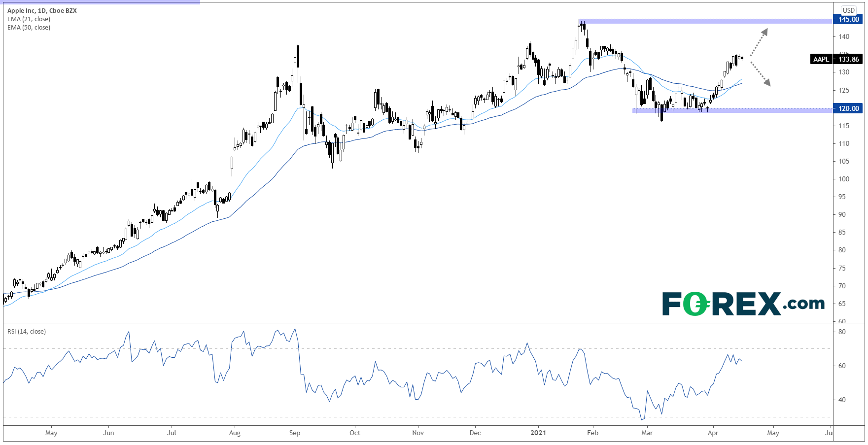This screenshot has width=868, height=445.
Task: Click the 60 value on the RSI axis
Action: pos(842,366)
